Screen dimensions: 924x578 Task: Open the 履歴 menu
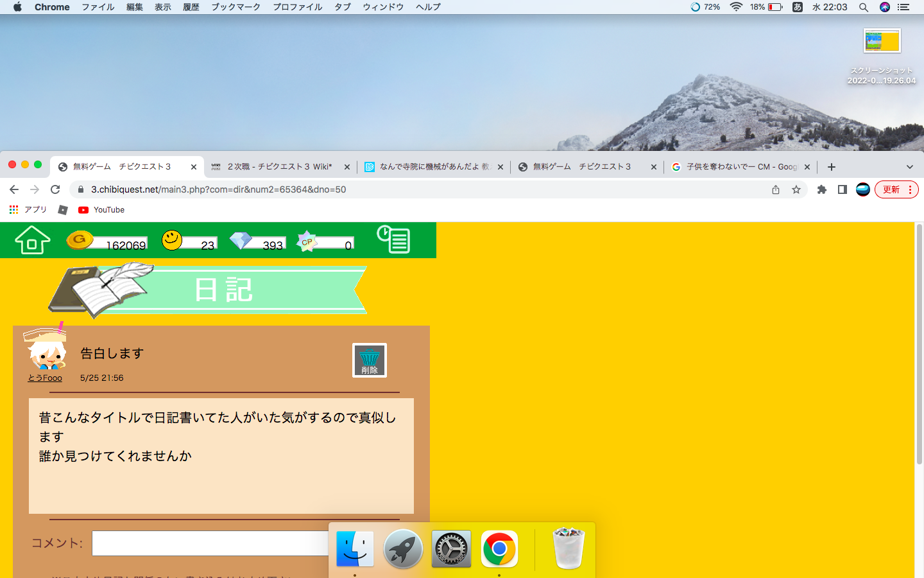[x=191, y=7]
